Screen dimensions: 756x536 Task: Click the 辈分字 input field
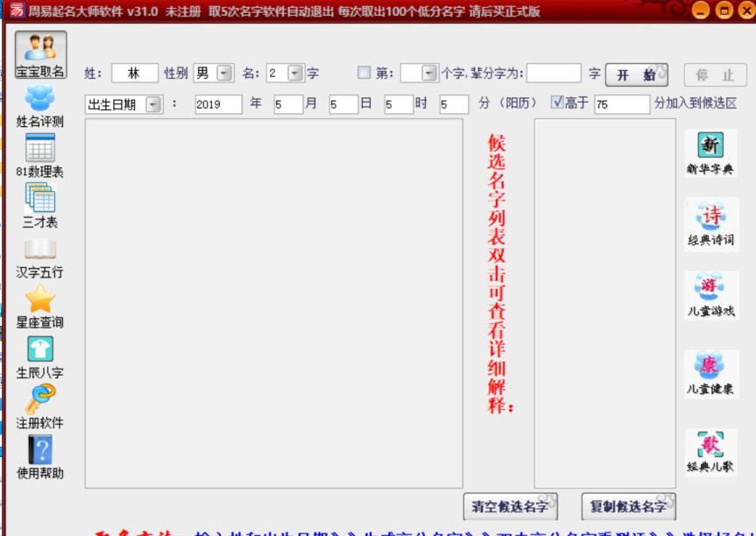pyautogui.click(x=554, y=74)
